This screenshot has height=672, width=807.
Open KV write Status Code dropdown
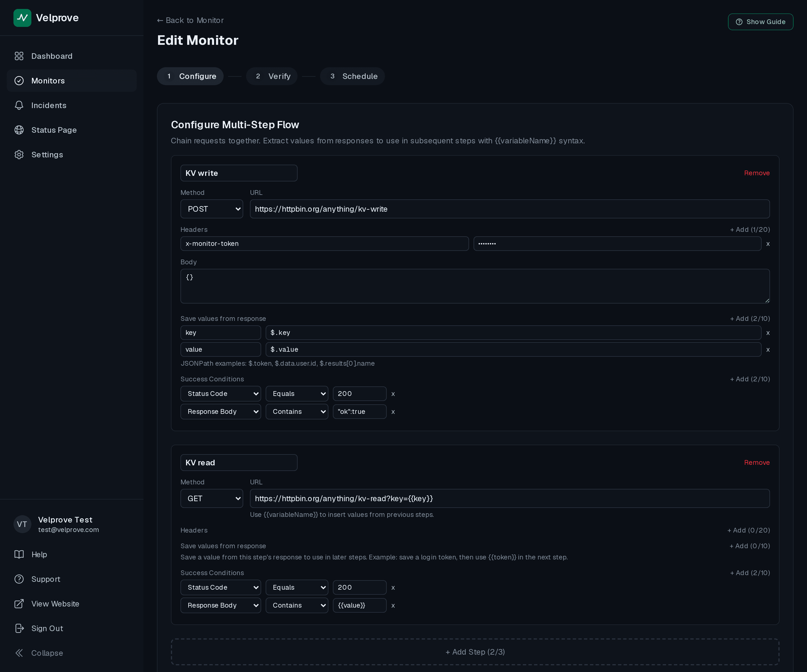(221, 394)
